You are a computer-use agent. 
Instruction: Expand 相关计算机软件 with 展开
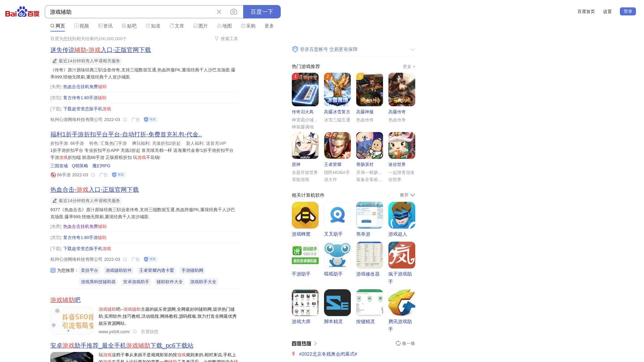407,195
